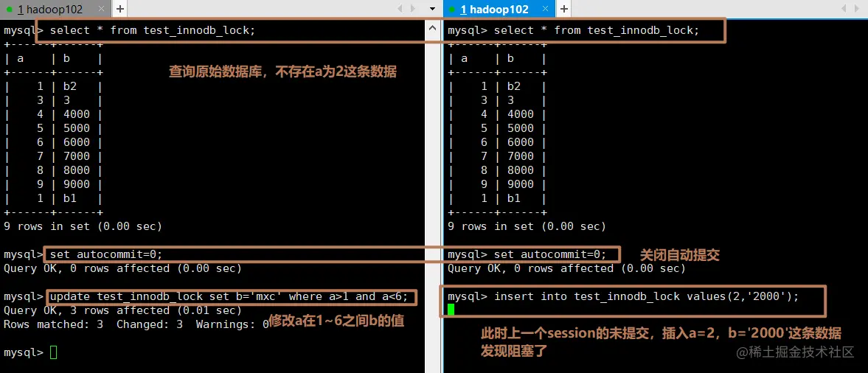Click the b1 row in left terminal
Image resolution: width=868 pixels, height=373 pixels.
pos(53,199)
